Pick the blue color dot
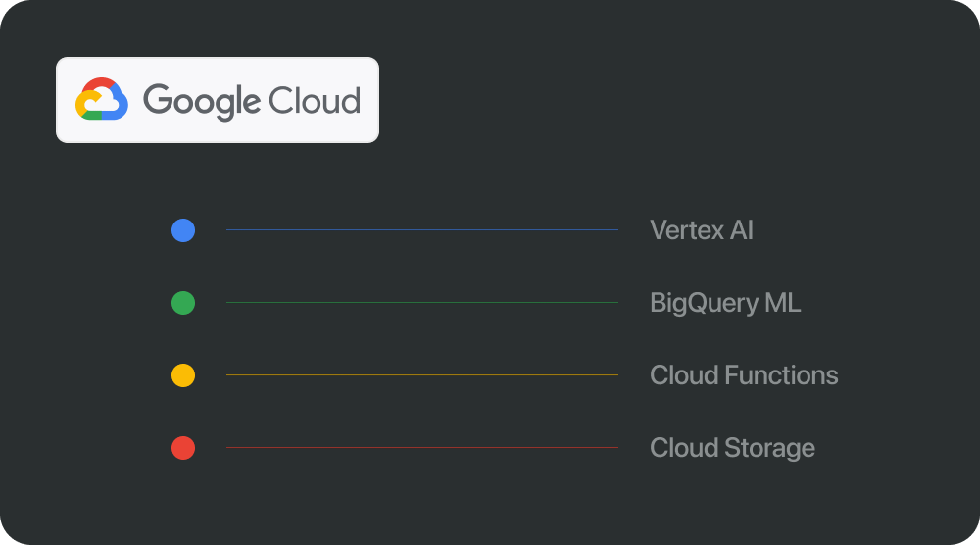Screen dimensions: 980x545 183,230
